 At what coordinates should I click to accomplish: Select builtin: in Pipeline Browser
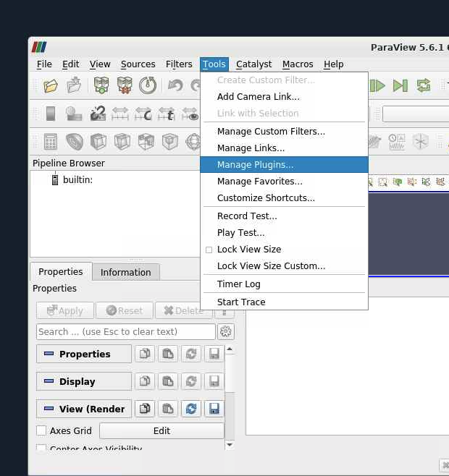tap(77, 180)
